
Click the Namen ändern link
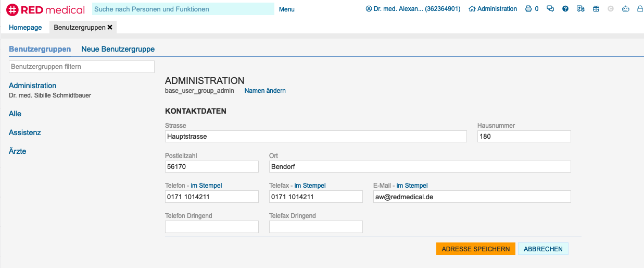265,91
